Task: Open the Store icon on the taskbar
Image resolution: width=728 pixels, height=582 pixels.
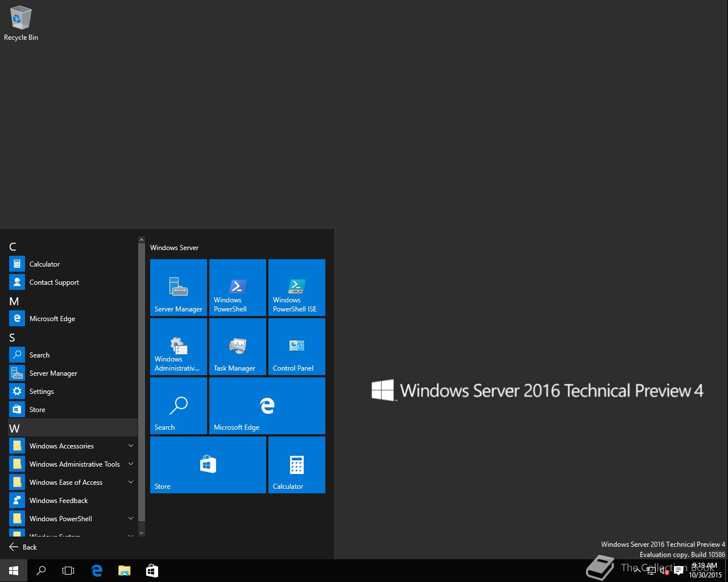Action: (152, 571)
